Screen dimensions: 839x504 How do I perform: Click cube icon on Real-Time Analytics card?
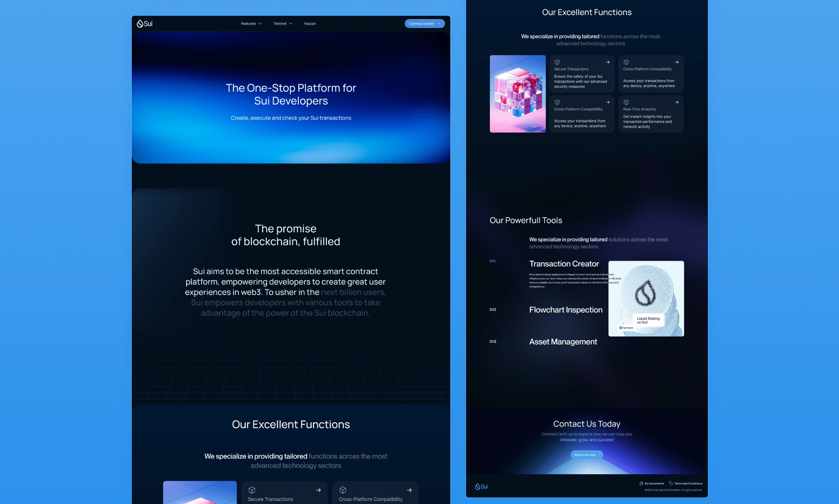click(626, 102)
